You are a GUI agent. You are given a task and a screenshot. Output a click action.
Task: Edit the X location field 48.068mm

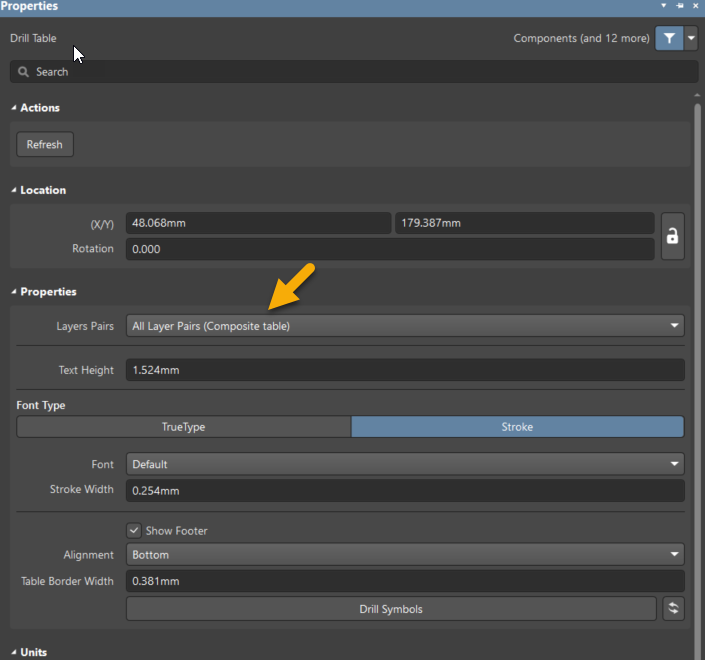tap(259, 223)
